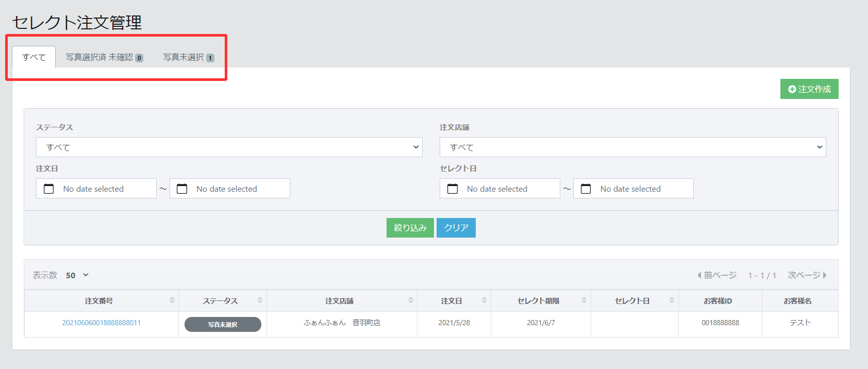Open order number 20210606001888888011 link
The image size is (868, 369).
click(102, 323)
